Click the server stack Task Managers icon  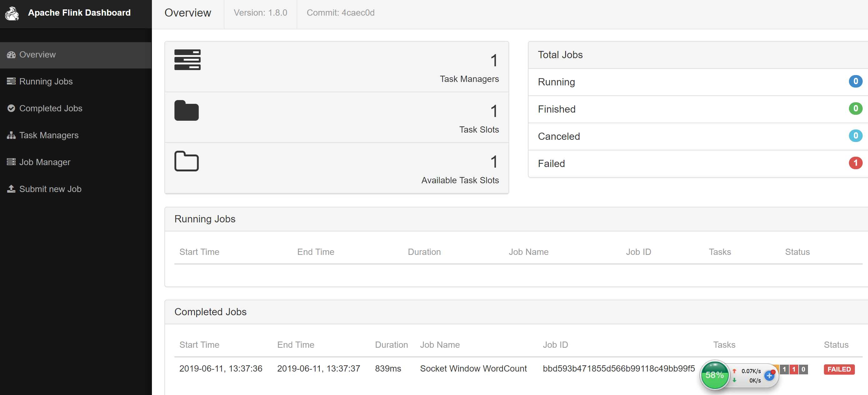click(187, 60)
